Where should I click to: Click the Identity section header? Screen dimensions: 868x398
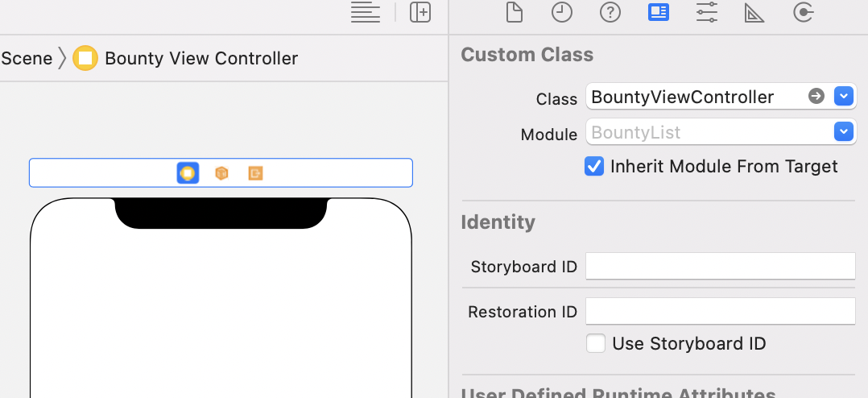[498, 222]
